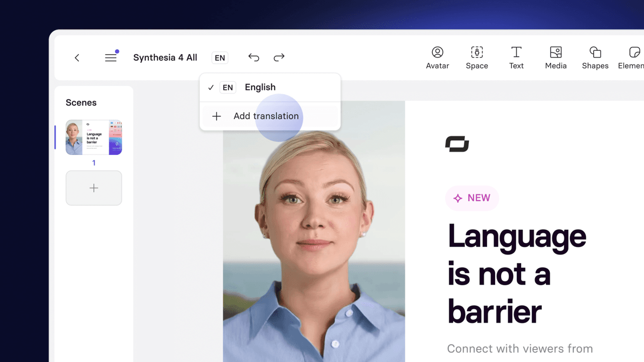Open the hamburger menu with notification dot

111,57
